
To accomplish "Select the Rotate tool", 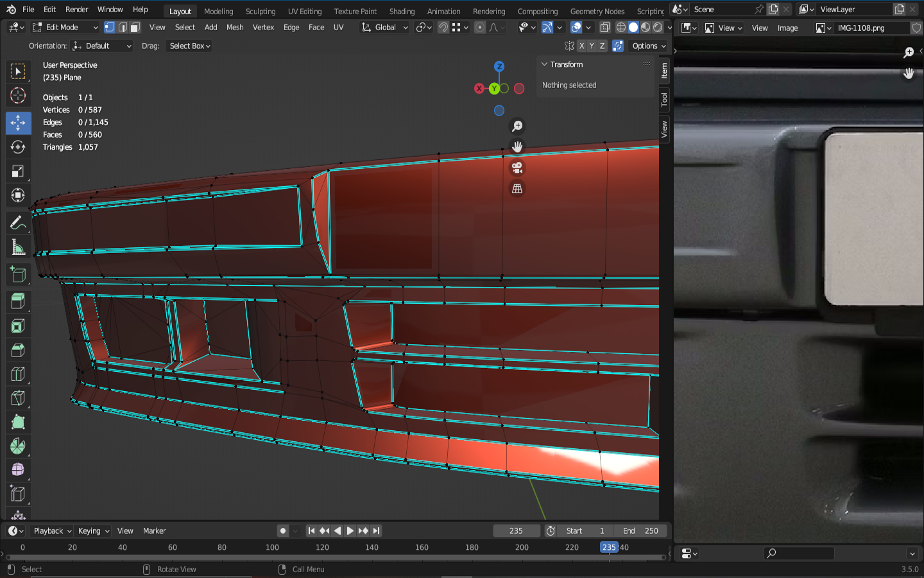I will click(x=18, y=147).
